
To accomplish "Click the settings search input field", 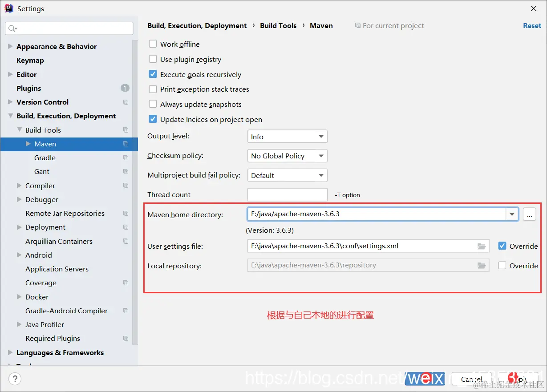I will (69, 28).
